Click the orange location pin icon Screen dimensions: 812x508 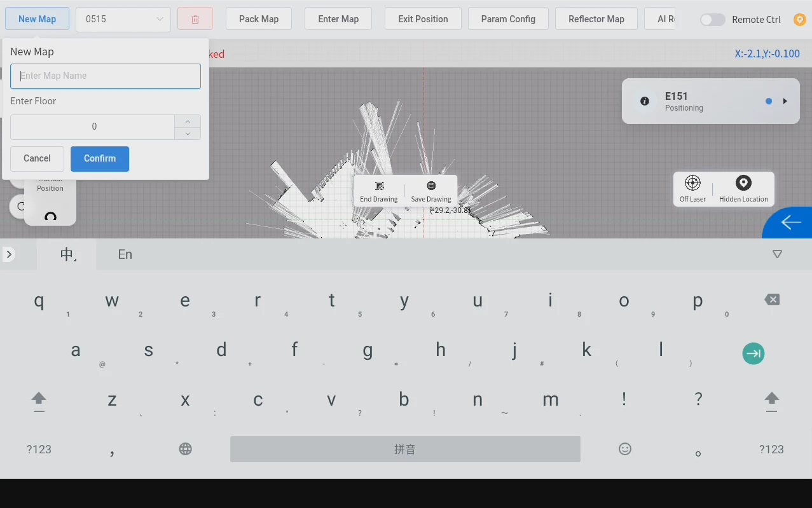click(800, 20)
